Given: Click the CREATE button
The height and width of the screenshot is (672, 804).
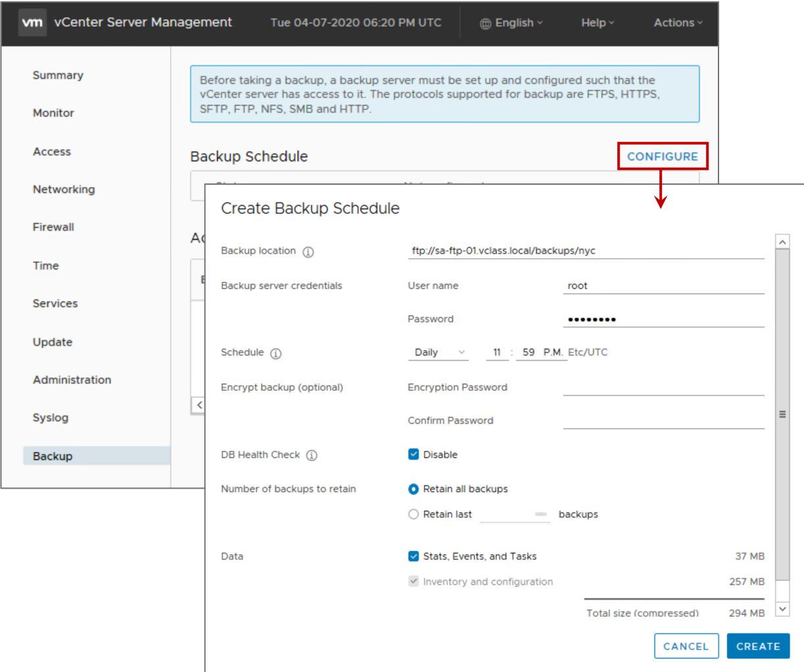Looking at the screenshot, I should tap(758, 646).
